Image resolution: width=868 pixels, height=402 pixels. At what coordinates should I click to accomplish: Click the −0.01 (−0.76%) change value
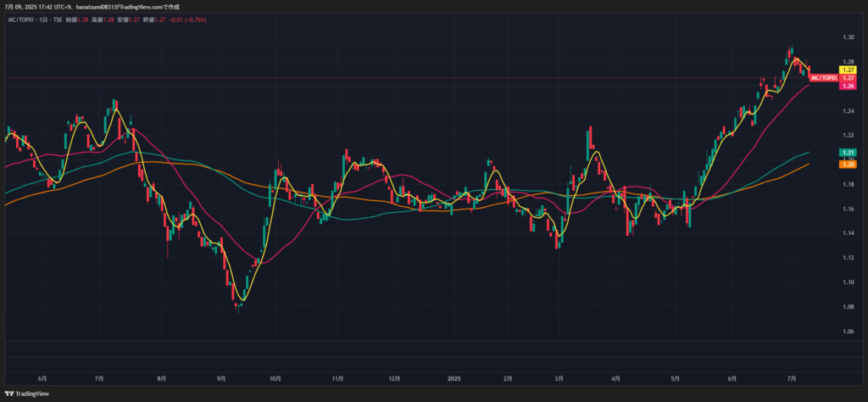point(186,20)
